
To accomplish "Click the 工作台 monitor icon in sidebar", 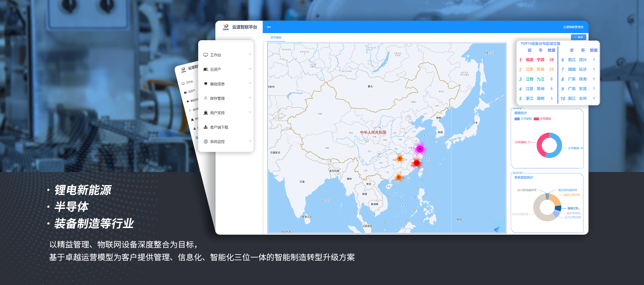I will 206,55.
